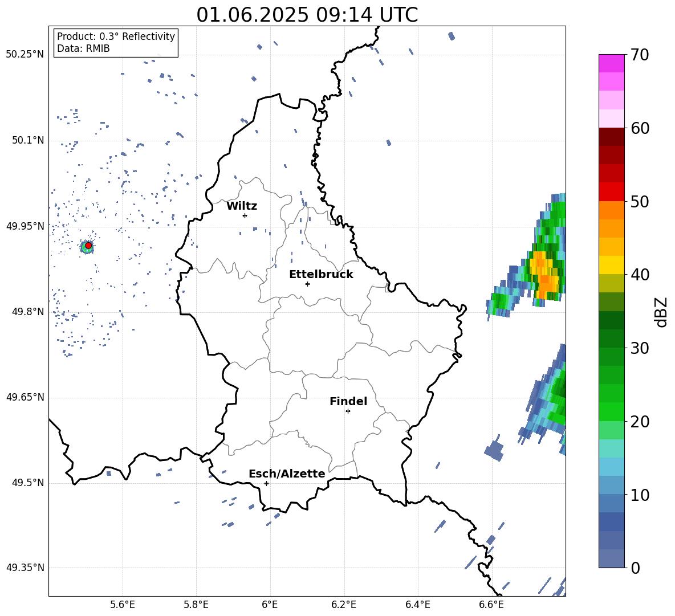Click the 49.35°N latitude label

[x=25, y=568]
